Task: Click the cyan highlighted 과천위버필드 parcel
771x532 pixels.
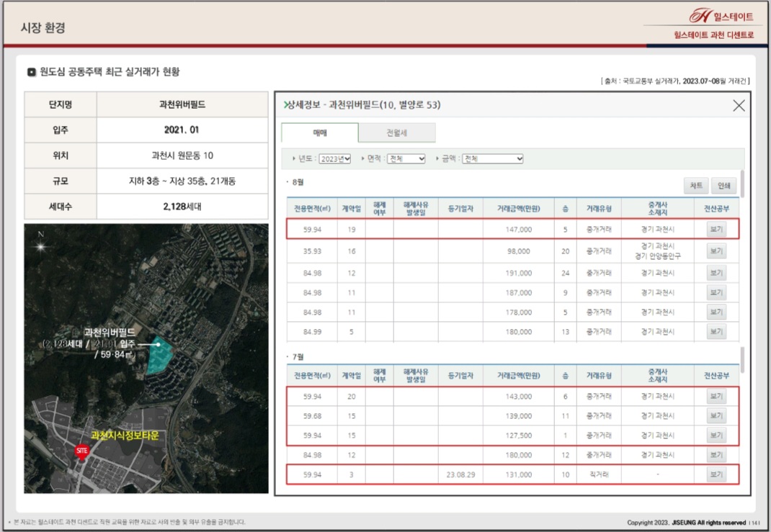Action: 159,355
